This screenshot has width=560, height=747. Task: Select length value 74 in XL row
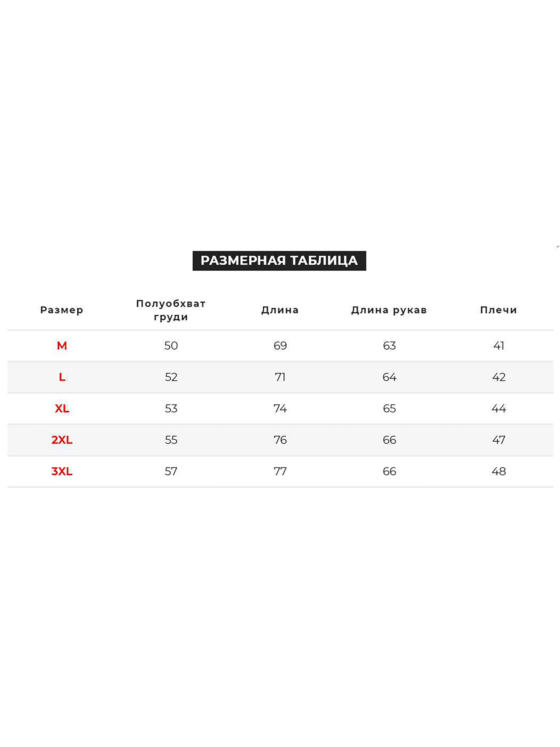coord(280,409)
